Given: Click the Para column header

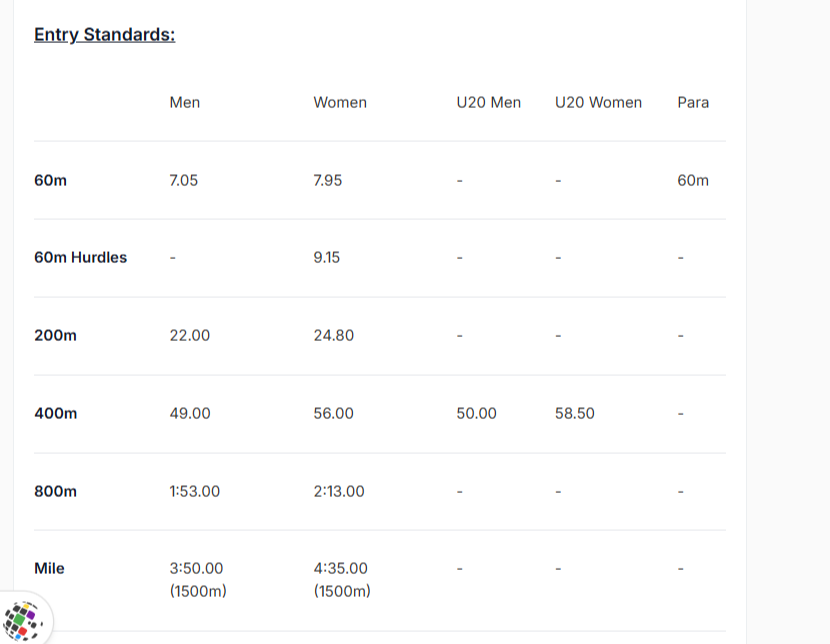Looking at the screenshot, I should coord(693,102).
